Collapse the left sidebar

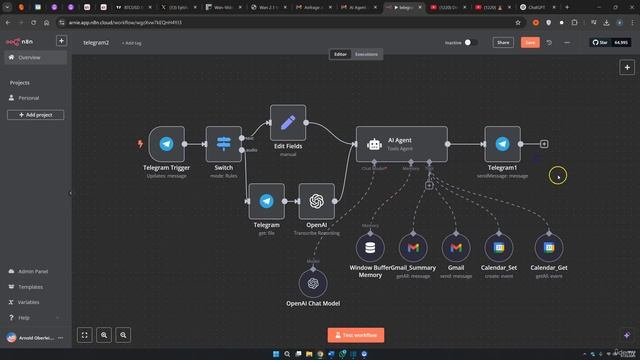pyautogui.click(x=70, y=193)
